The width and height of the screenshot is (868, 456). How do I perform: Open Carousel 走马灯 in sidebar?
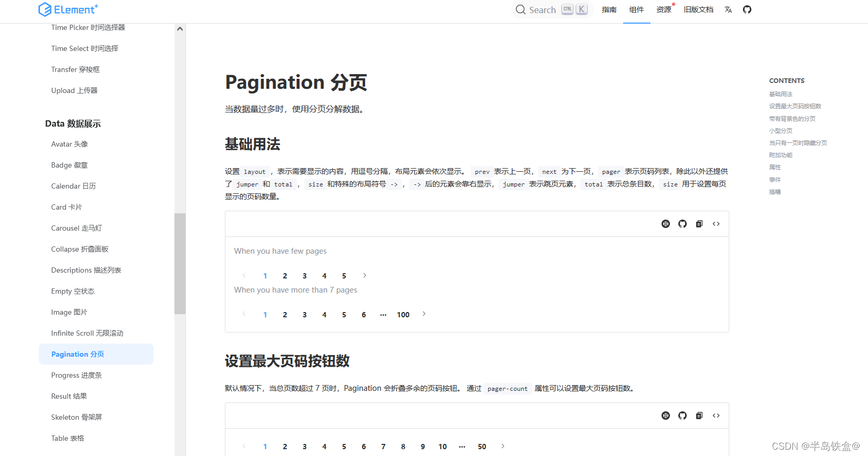[77, 228]
